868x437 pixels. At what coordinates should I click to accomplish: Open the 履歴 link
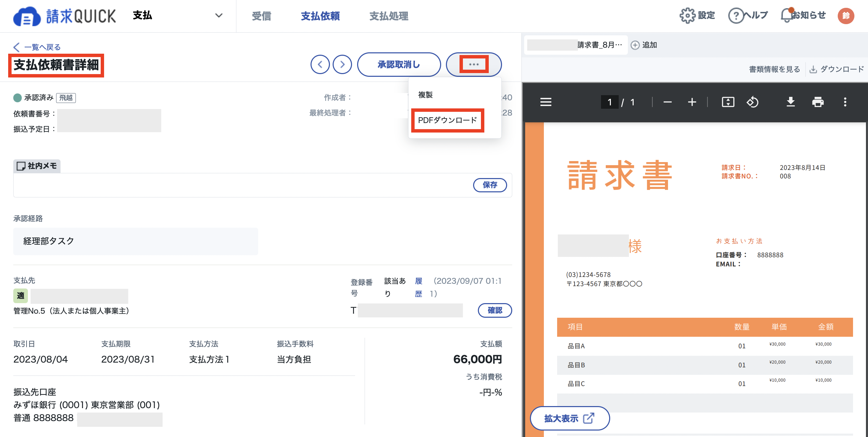tap(418, 287)
